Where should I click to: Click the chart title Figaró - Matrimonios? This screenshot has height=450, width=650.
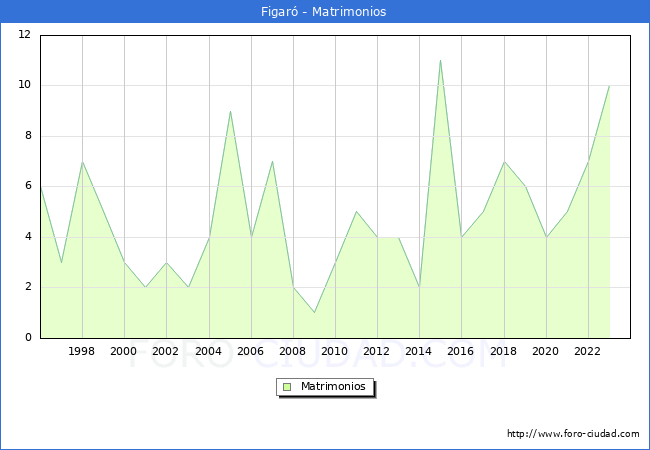tap(323, 12)
